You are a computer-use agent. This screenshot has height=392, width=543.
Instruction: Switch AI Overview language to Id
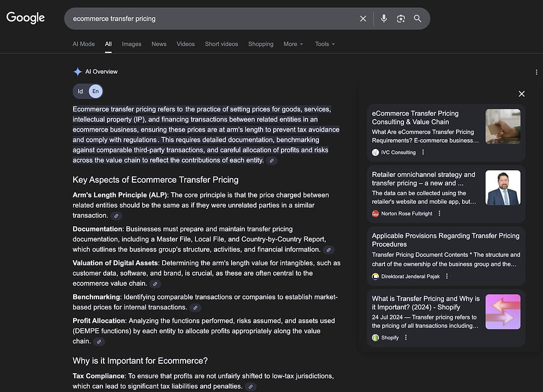(x=79, y=91)
